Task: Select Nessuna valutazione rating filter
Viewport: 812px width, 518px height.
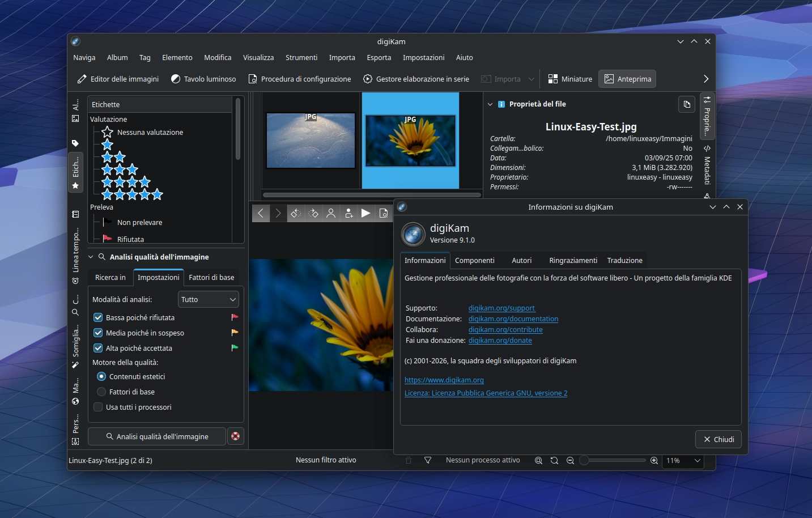Action: point(142,132)
